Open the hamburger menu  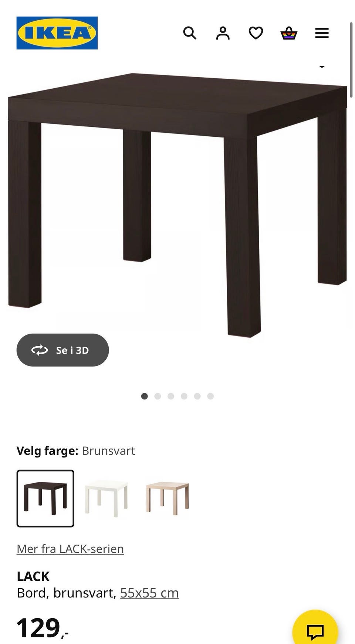point(322,33)
